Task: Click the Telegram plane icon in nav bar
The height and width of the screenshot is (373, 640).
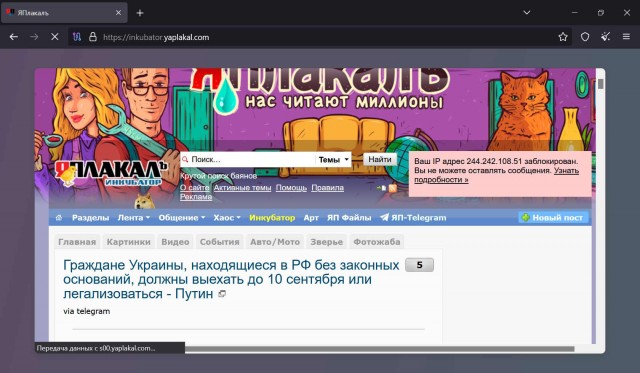Action: [384, 218]
